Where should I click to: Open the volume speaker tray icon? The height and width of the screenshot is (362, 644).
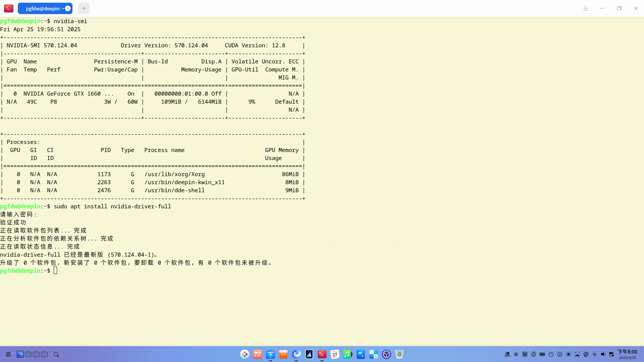(x=603, y=354)
